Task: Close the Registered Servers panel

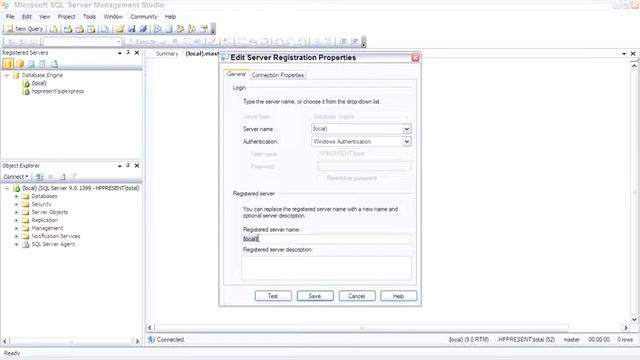Action: 137,53
